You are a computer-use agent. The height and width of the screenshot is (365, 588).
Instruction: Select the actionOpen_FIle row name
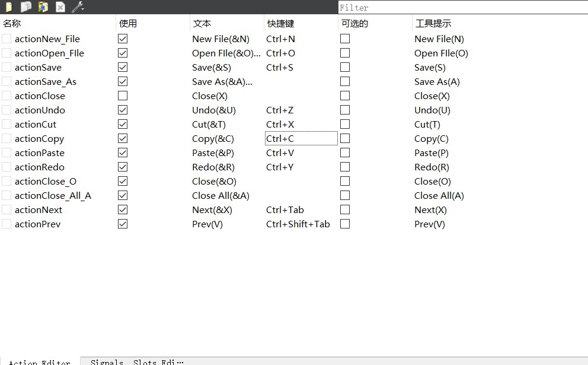tap(49, 53)
